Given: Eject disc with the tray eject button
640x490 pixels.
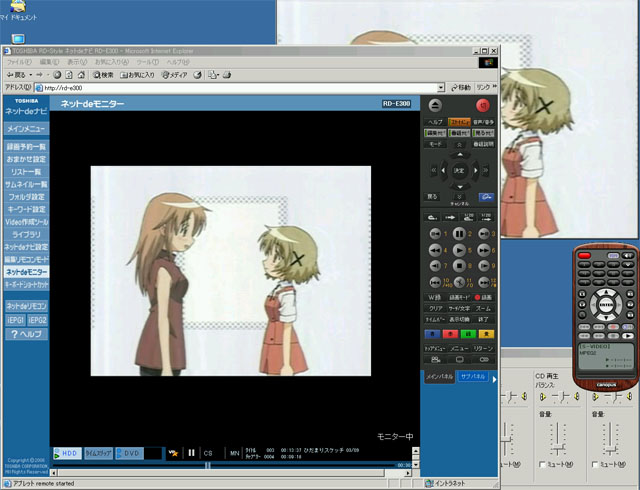Looking at the screenshot, I should click(435, 105).
